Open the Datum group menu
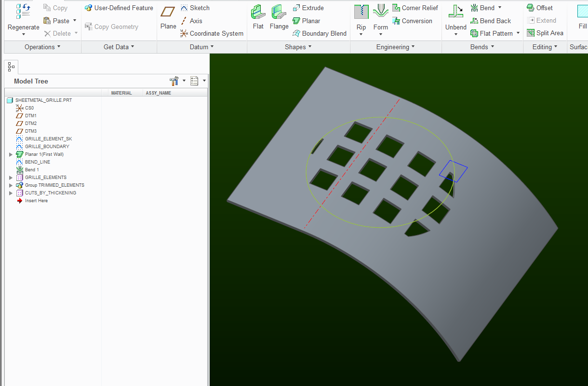This screenshot has height=386, width=588. pyautogui.click(x=202, y=47)
